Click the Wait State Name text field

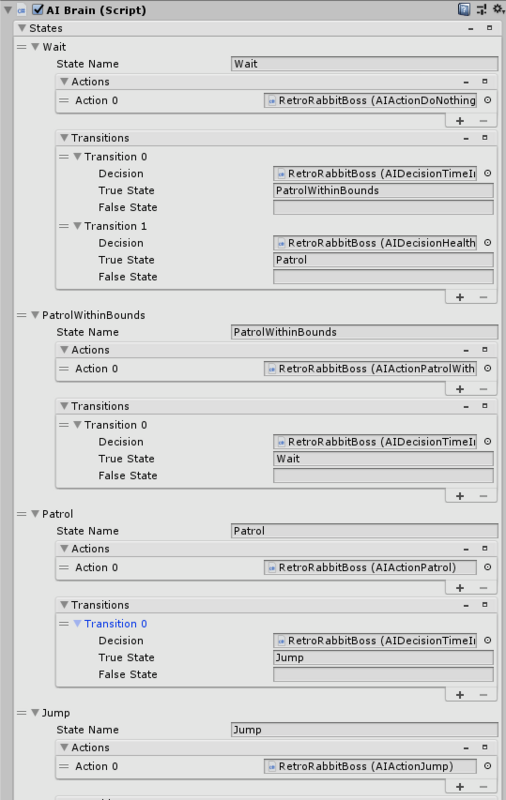[364, 64]
